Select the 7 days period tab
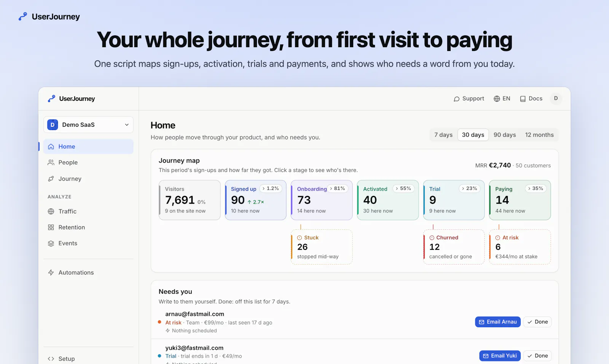This screenshot has height=364, width=609. [443, 135]
